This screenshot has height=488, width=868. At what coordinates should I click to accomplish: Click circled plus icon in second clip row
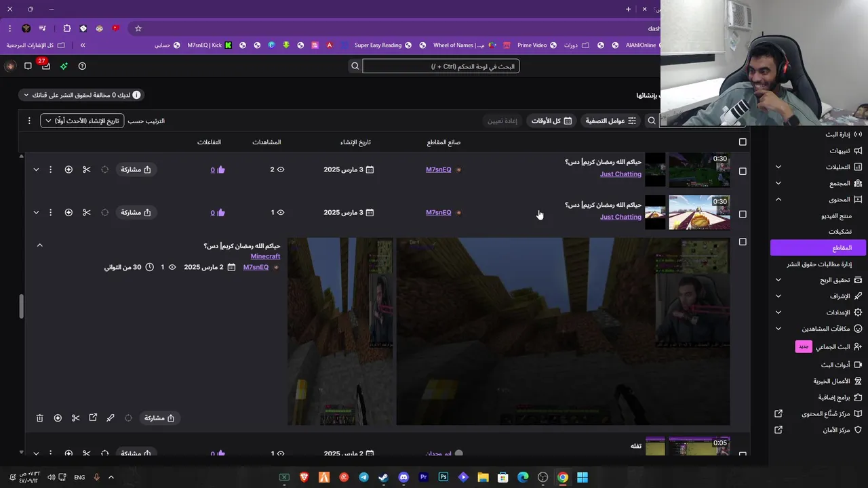click(68, 212)
